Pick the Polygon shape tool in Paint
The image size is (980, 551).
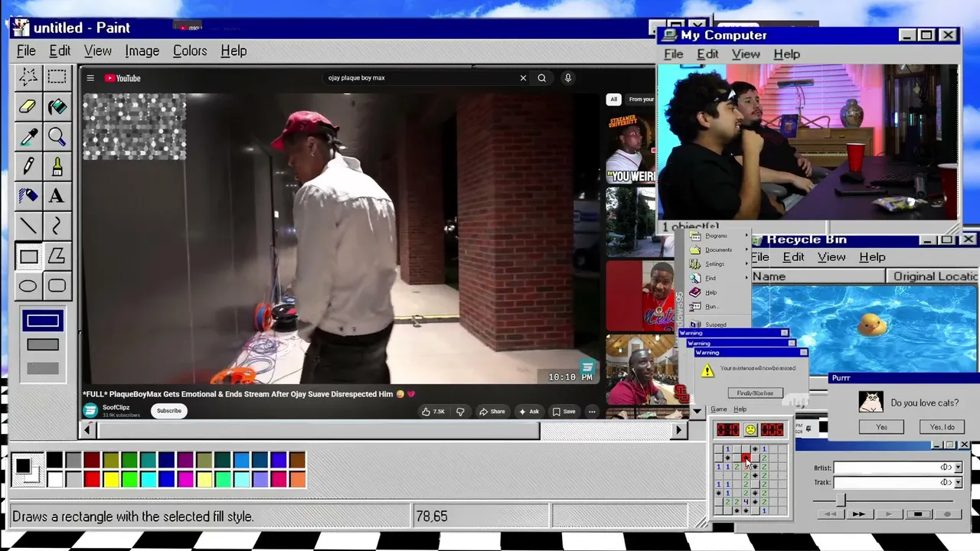coord(57,256)
